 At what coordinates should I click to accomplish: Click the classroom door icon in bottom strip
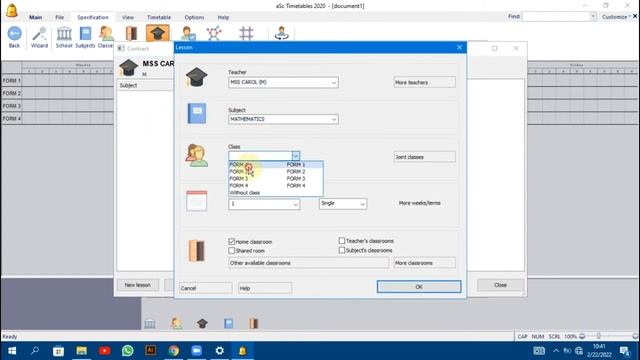click(253, 324)
